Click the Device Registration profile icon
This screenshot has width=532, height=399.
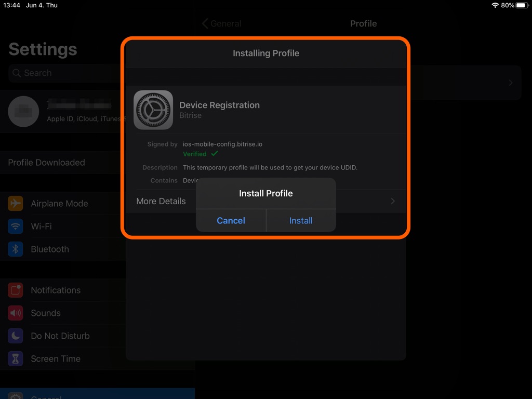point(153,110)
